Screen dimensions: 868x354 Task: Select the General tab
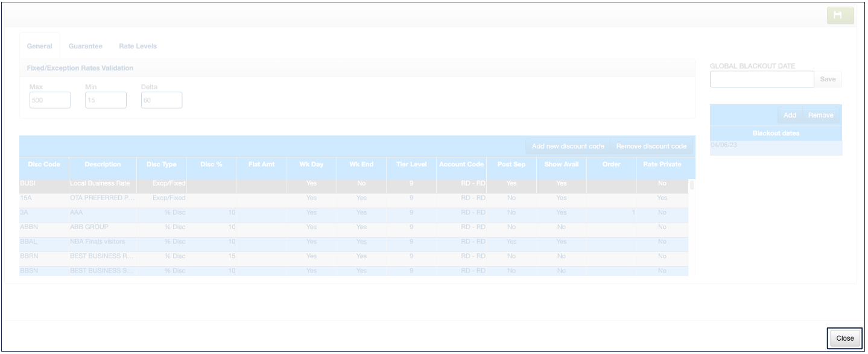point(39,46)
